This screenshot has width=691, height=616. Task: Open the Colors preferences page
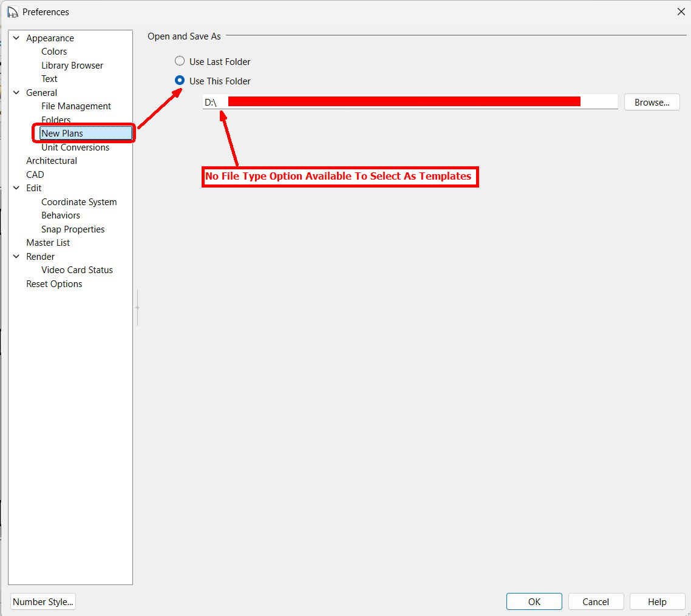click(54, 52)
